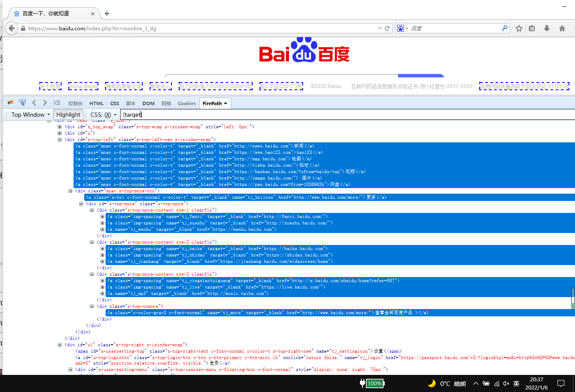Go forward in Firebug panel history
The height and width of the screenshot is (392, 575).
pyautogui.click(x=45, y=103)
